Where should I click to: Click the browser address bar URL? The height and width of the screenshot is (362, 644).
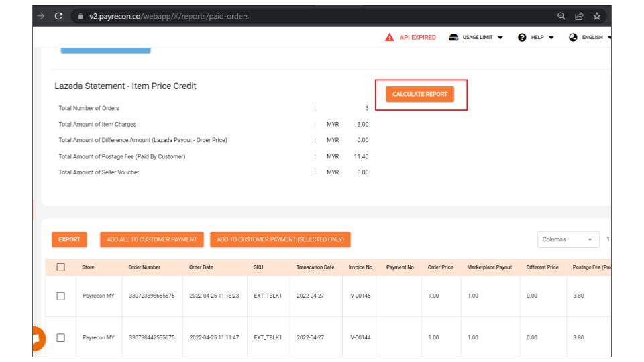(169, 16)
